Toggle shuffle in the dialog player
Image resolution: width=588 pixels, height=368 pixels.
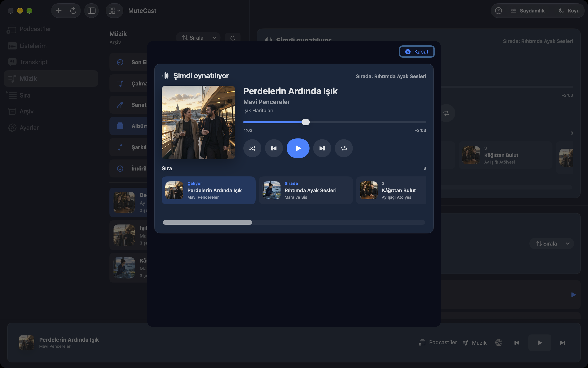252,148
